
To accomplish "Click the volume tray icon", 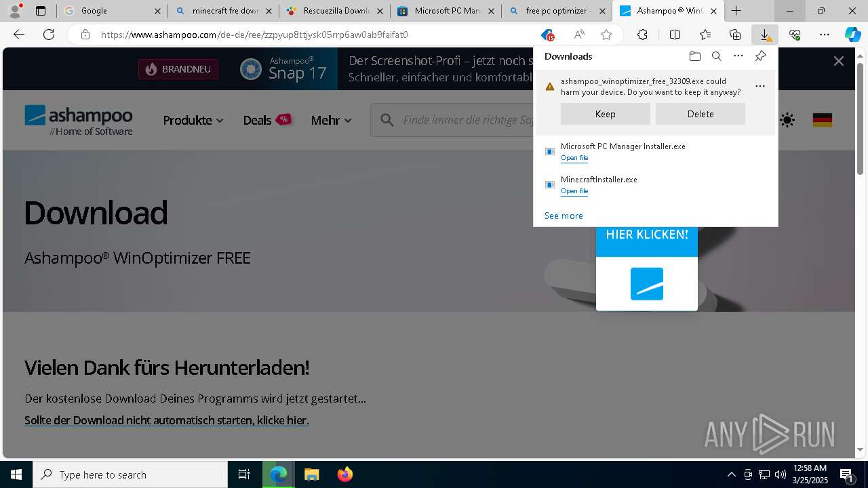I will pos(780,474).
